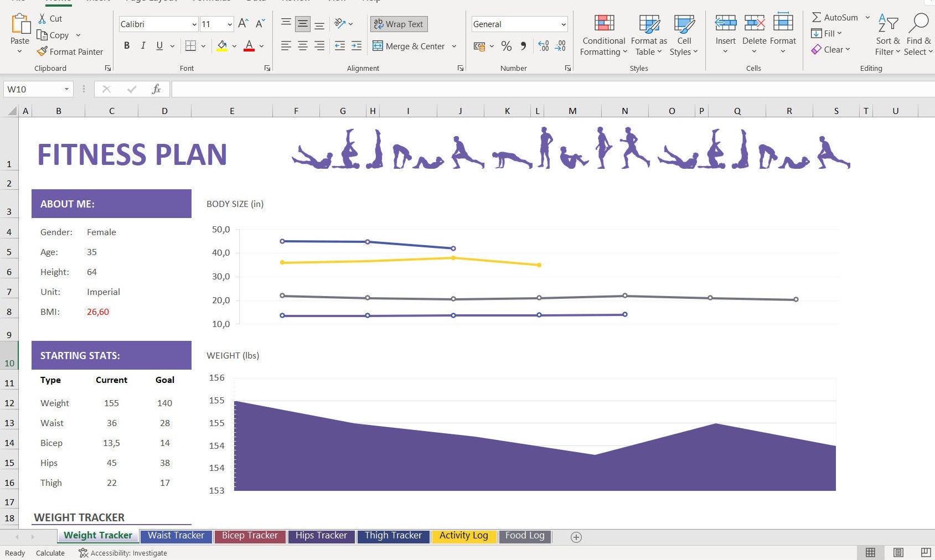Open Conditional Formatting options
This screenshot has width=935, height=560.
603,34
